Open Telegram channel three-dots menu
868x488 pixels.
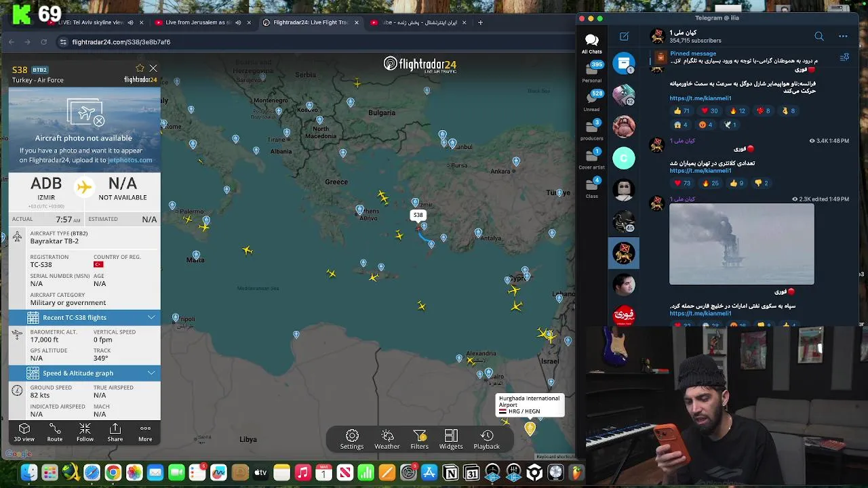pos(843,37)
